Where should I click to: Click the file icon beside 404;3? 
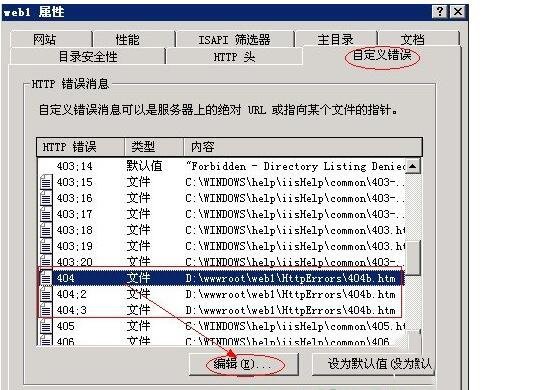point(46,310)
